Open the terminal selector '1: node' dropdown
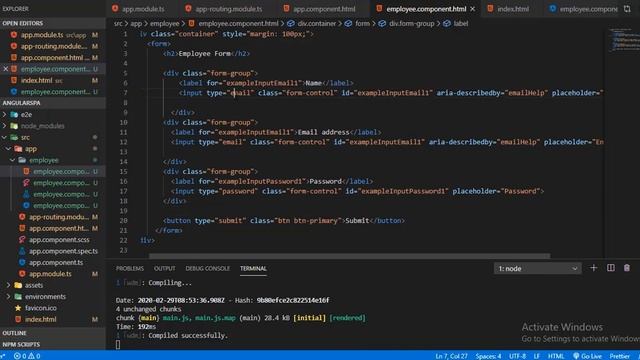The height and width of the screenshot is (360, 640). [538, 269]
